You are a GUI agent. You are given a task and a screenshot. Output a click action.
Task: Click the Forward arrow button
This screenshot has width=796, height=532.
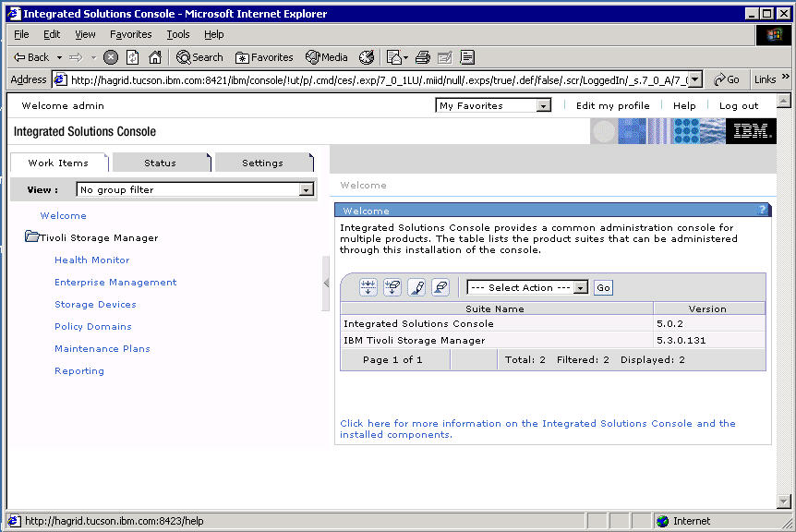click(76, 57)
